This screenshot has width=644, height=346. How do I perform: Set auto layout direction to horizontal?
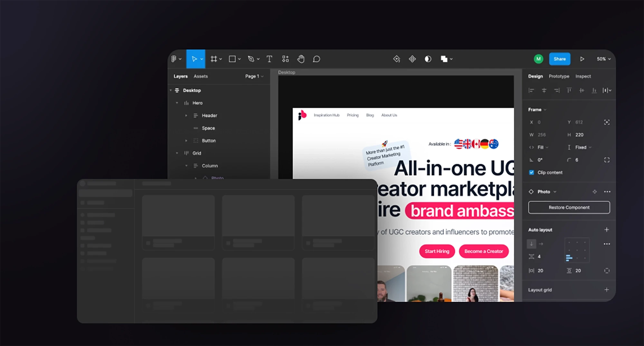(x=541, y=244)
